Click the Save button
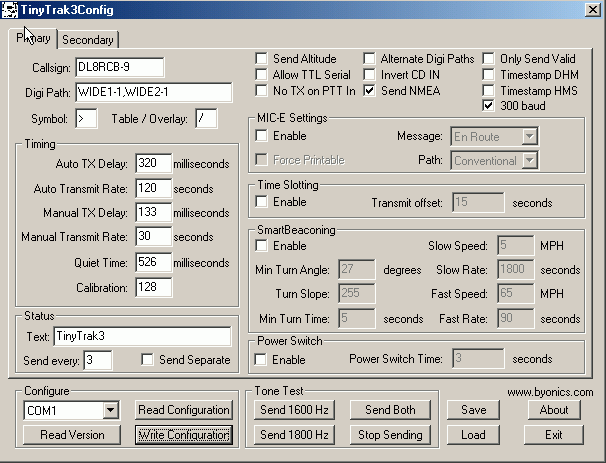Viewport: 606px width, 463px height. pos(473,410)
